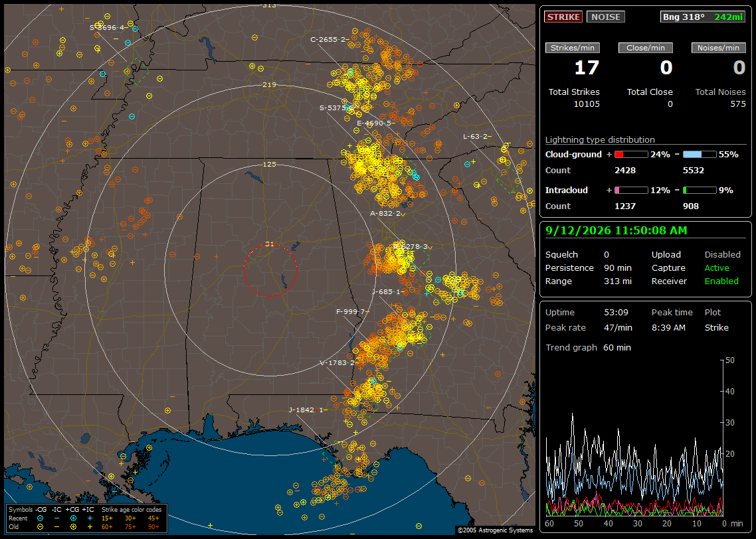
Task: Click the Recent +IC cyan plus symbol
Action: [90, 518]
